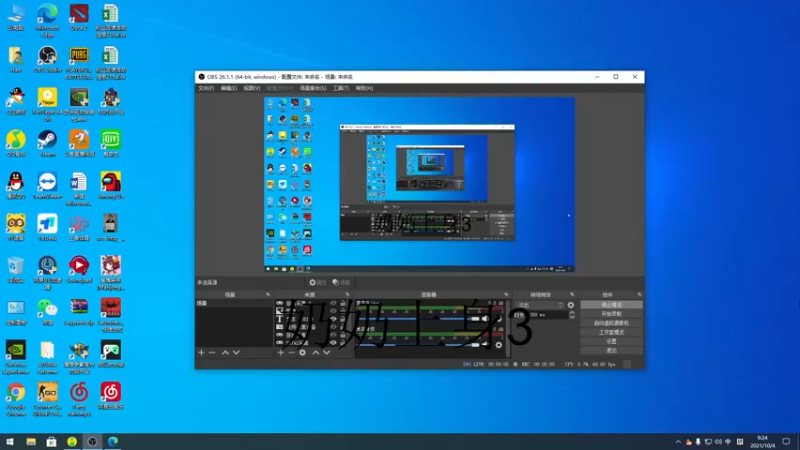Open Tools menu in OBS
Image resolution: width=800 pixels, height=450 pixels.
coord(341,88)
